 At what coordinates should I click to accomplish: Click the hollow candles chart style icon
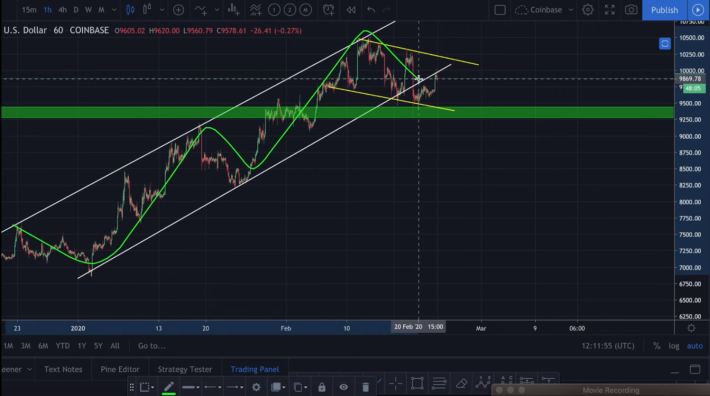[147, 10]
